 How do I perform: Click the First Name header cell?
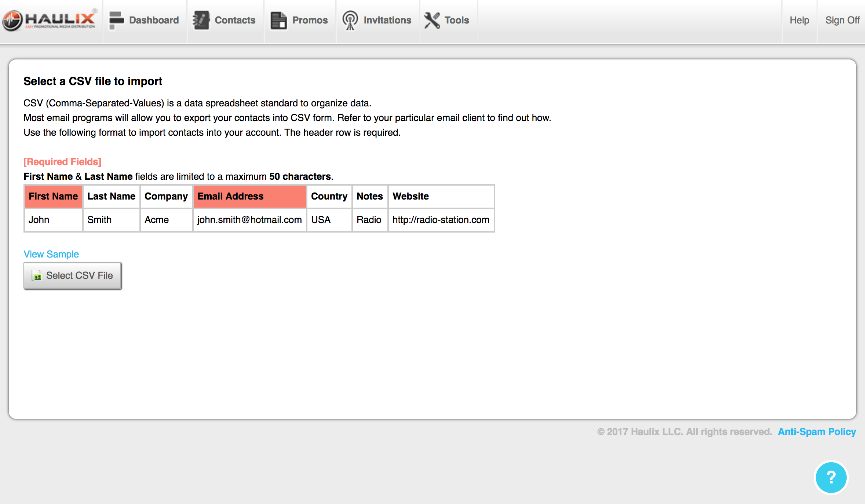53,196
